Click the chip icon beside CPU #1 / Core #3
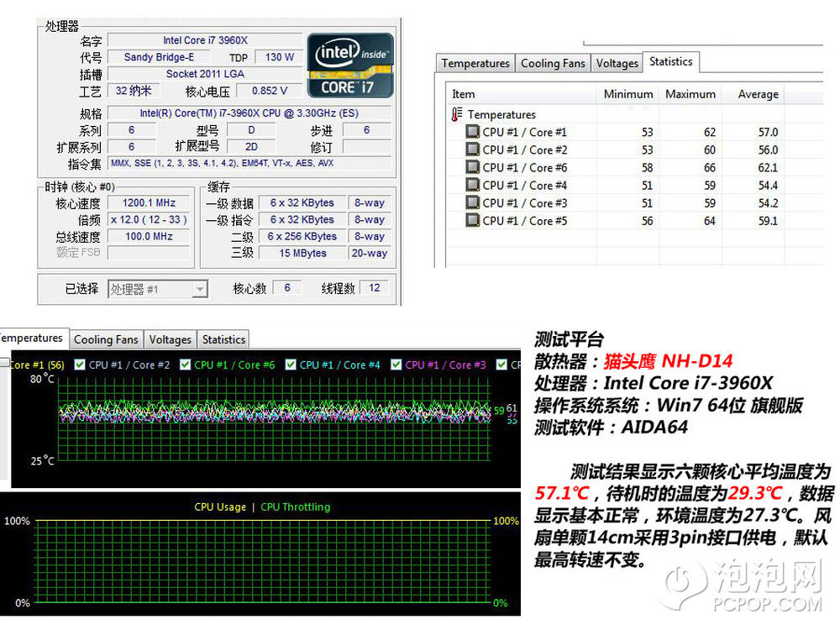This screenshot has height=630, width=840. pos(472,202)
